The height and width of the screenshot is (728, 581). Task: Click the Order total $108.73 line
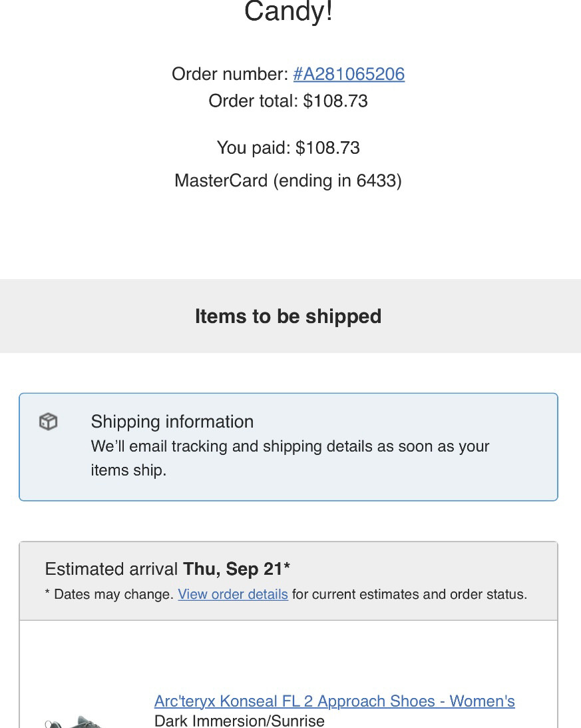(288, 101)
